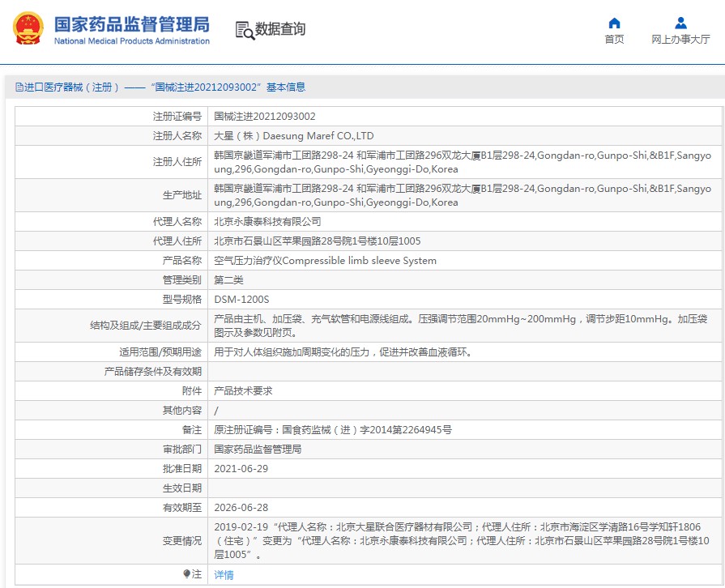Select model DSM-1200S value
The image size is (725, 588).
242,300
